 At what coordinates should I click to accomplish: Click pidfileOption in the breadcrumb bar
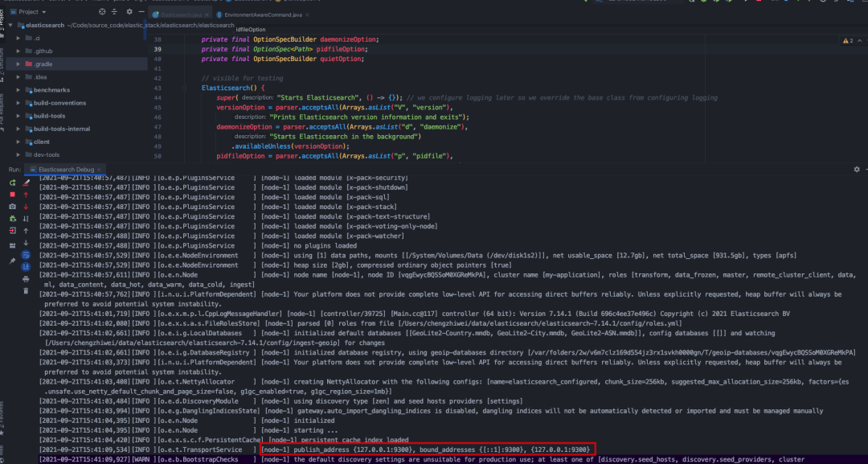(x=251, y=29)
